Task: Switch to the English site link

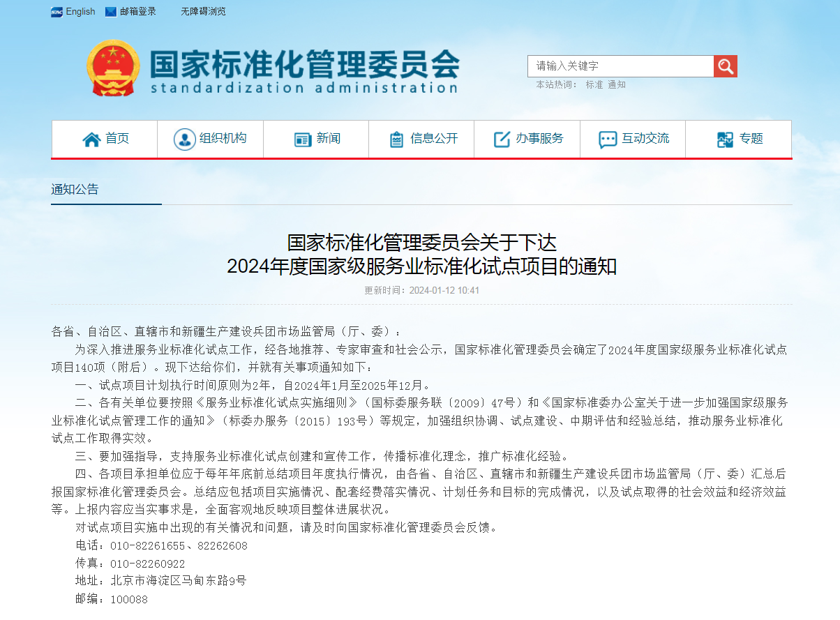Action: tap(80, 12)
